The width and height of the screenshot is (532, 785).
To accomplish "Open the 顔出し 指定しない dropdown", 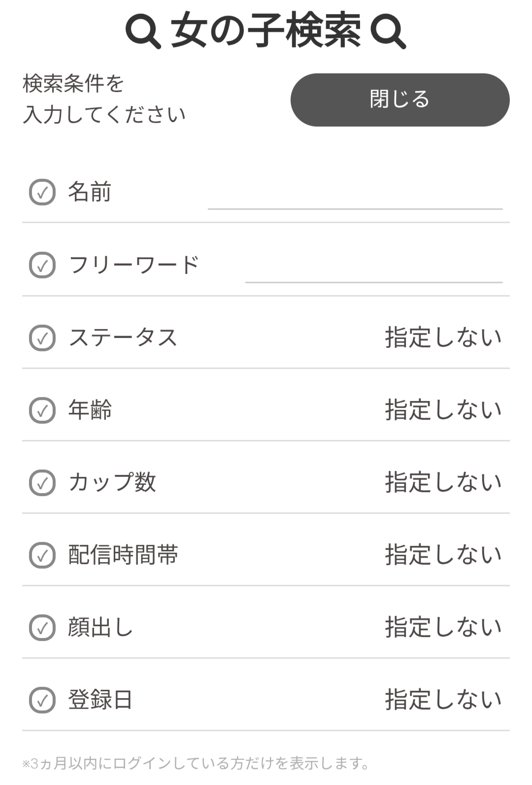I will [x=443, y=627].
